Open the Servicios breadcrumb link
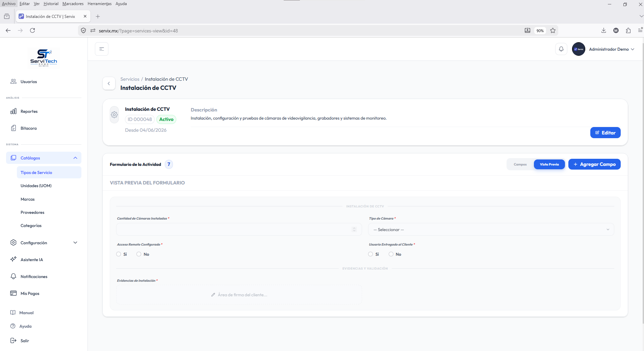Viewport: 644px width, 351px height. [130, 79]
